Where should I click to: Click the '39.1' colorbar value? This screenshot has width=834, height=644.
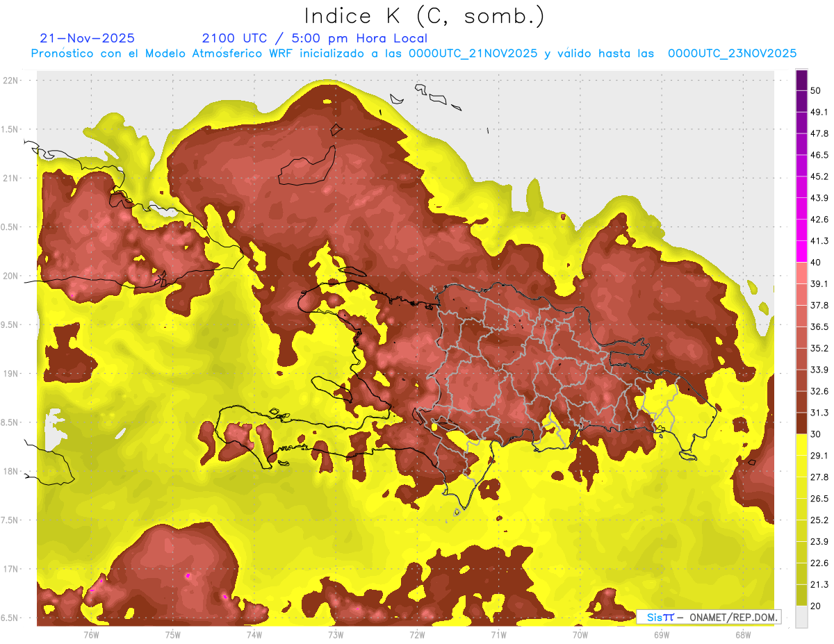click(x=819, y=283)
